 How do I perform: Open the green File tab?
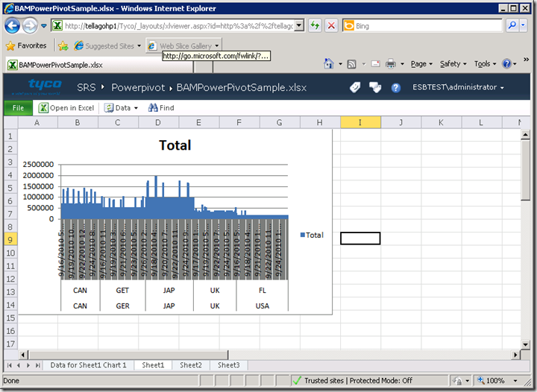click(18, 108)
